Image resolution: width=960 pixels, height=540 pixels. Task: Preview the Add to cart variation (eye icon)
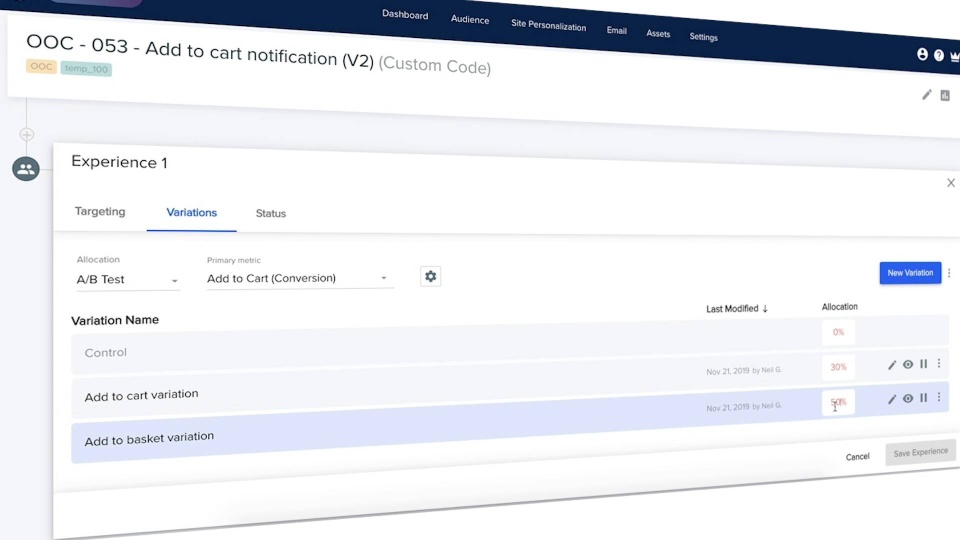point(908,364)
